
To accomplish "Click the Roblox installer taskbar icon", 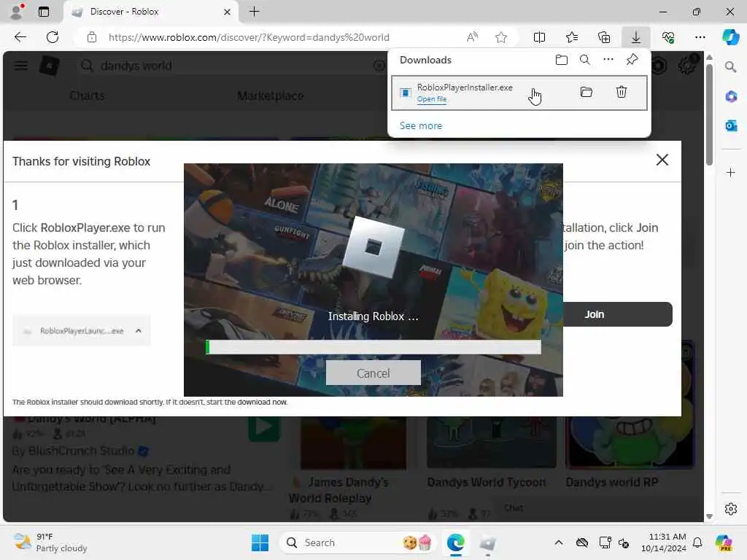I will pos(487,542).
